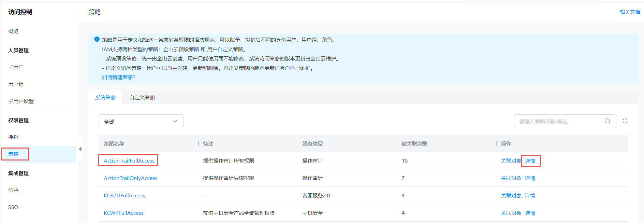This screenshot has width=644, height=223.
Task: Open 用户组 in the sidebar
Action: (x=16, y=84)
